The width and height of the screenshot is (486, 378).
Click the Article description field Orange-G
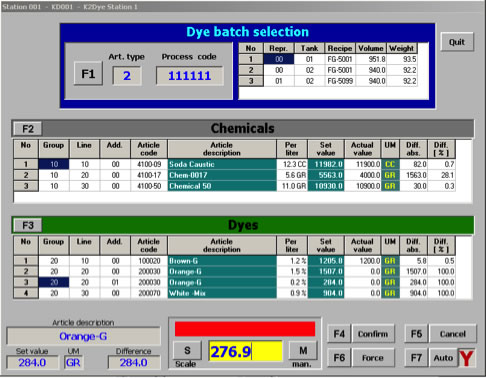click(x=83, y=336)
